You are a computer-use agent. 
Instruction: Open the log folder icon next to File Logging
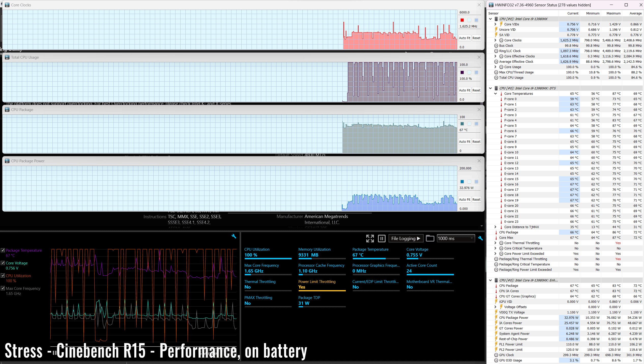pyautogui.click(x=430, y=238)
